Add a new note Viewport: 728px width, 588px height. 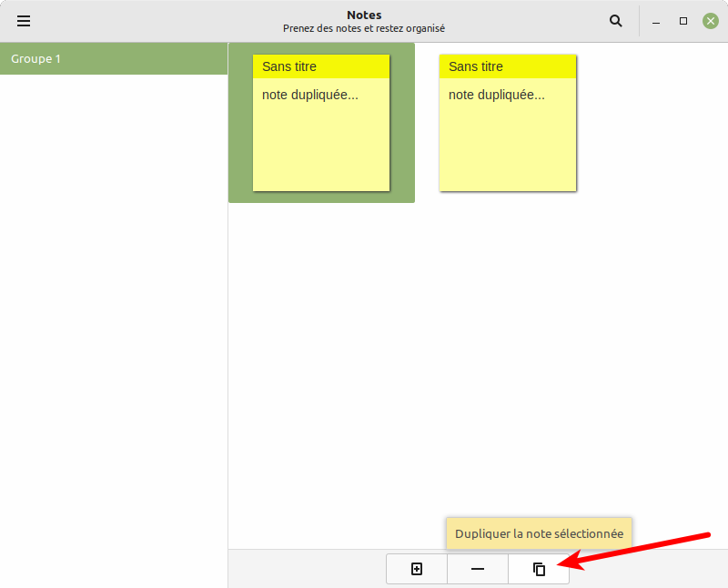point(417,569)
